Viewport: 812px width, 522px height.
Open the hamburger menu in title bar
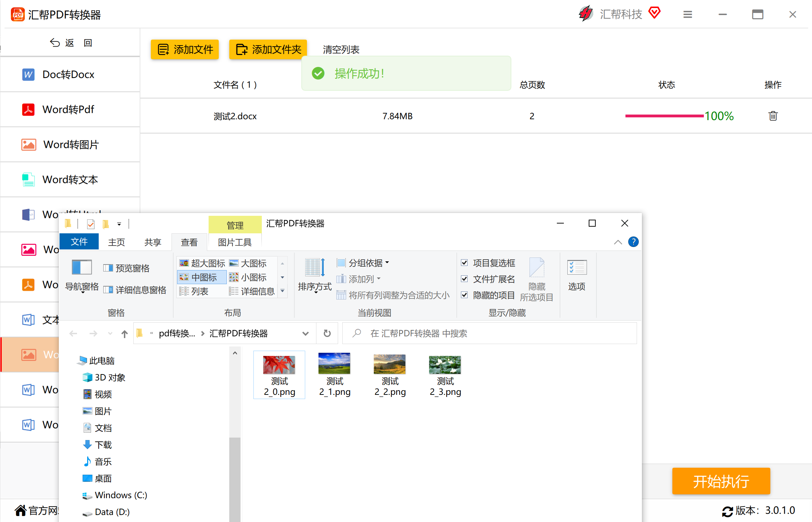click(x=687, y=14)
